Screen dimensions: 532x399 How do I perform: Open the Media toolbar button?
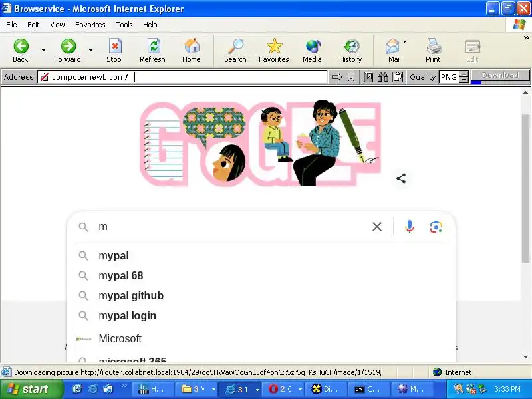pos(312,51)
